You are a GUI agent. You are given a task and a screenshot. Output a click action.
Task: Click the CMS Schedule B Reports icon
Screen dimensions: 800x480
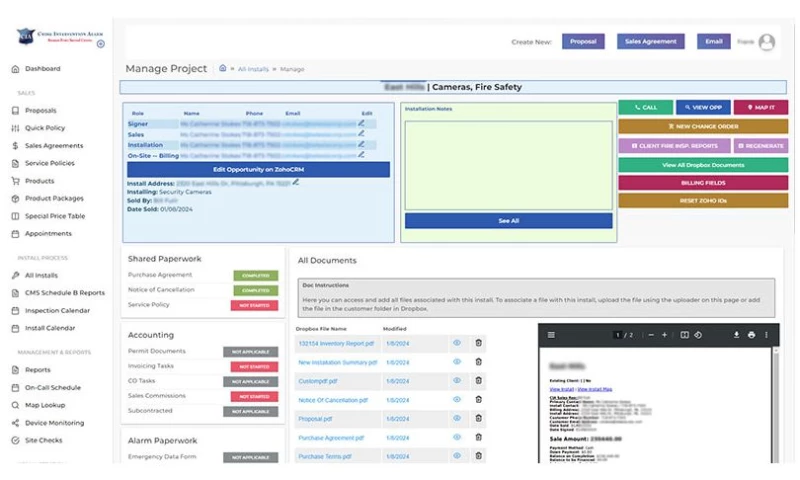[x=15, y=293]
